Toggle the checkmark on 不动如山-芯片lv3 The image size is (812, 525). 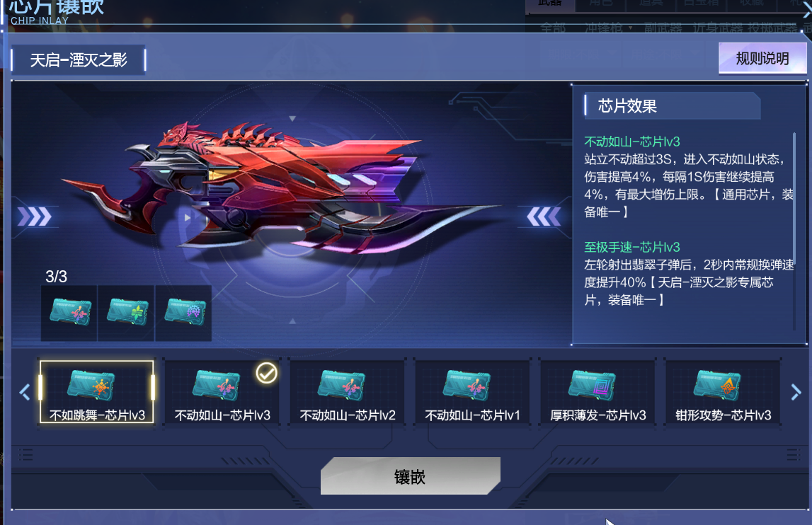click(267, 373)
